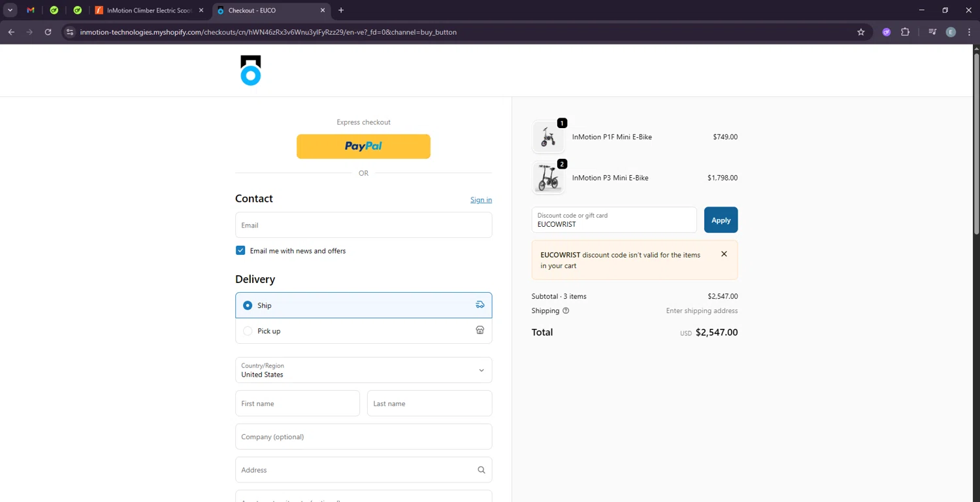Open the site information icon in address bar

tap(70, 32)
